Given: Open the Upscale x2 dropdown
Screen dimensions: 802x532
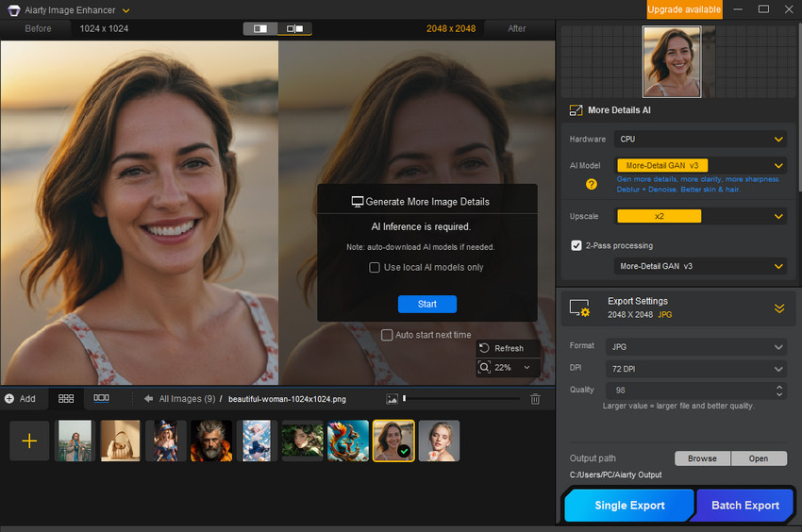Looking at the screenshot, I should click(x=700, y=216).
